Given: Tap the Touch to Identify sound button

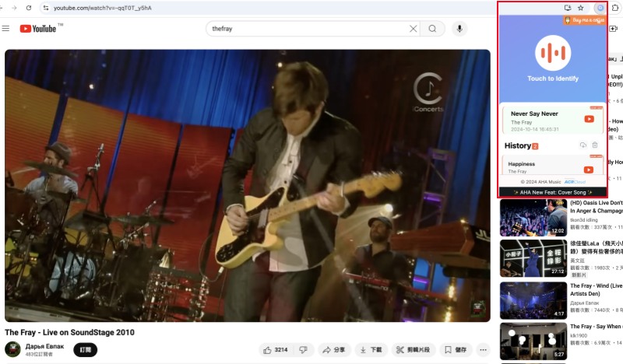Looking at the screenshot, I should pyautogui.click(x=553, y=53).
